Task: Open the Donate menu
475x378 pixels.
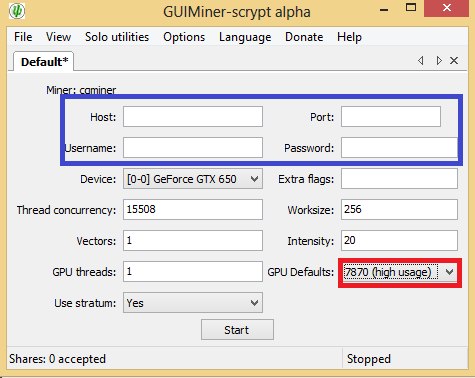Action: (304, 37)
